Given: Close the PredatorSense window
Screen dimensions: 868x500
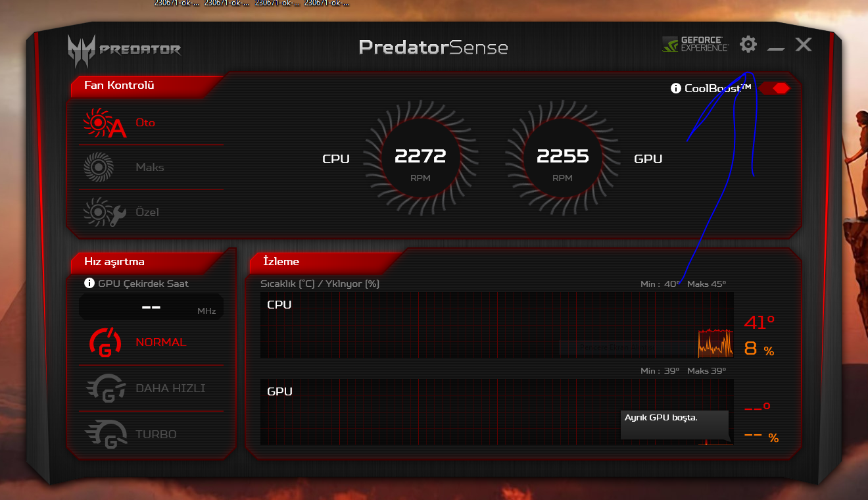Looking at the screenshot, I should 804,44.
